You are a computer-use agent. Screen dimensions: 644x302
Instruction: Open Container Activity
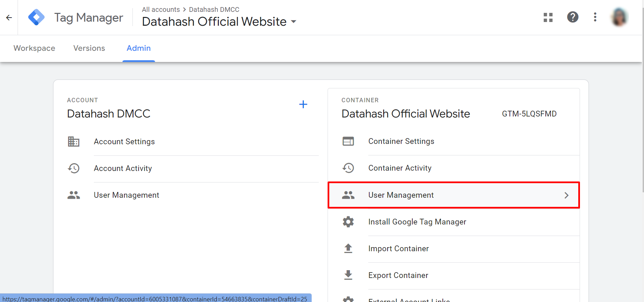[400, 168]
